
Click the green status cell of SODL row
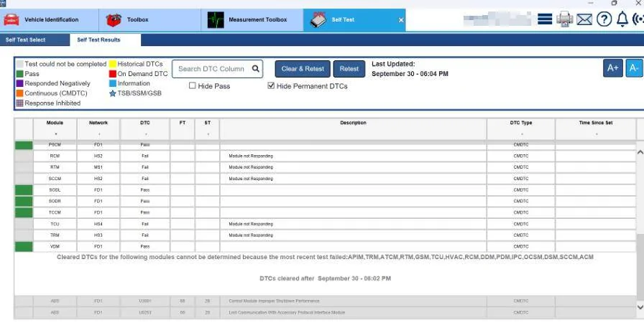(x=24, y=189)
